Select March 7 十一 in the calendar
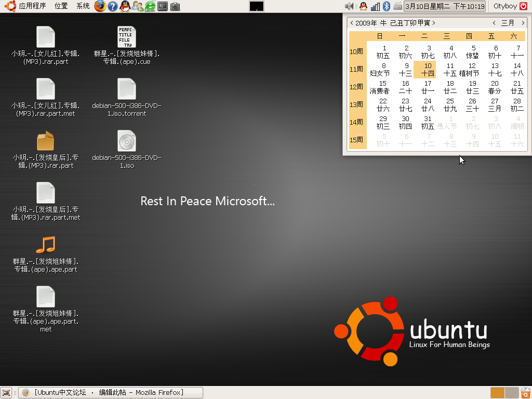This screenshot has width=532, height=399. coord(517,52)
